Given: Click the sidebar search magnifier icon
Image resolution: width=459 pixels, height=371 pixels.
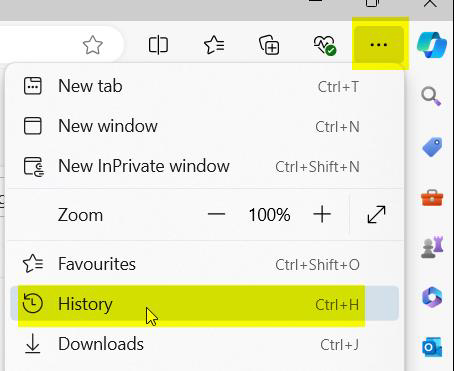Looking at the screenshot, I should point(431,96).
